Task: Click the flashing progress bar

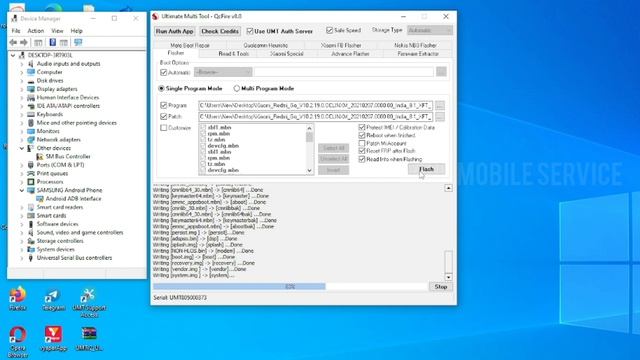Action: pyautogui.click(x=290, y=287)
